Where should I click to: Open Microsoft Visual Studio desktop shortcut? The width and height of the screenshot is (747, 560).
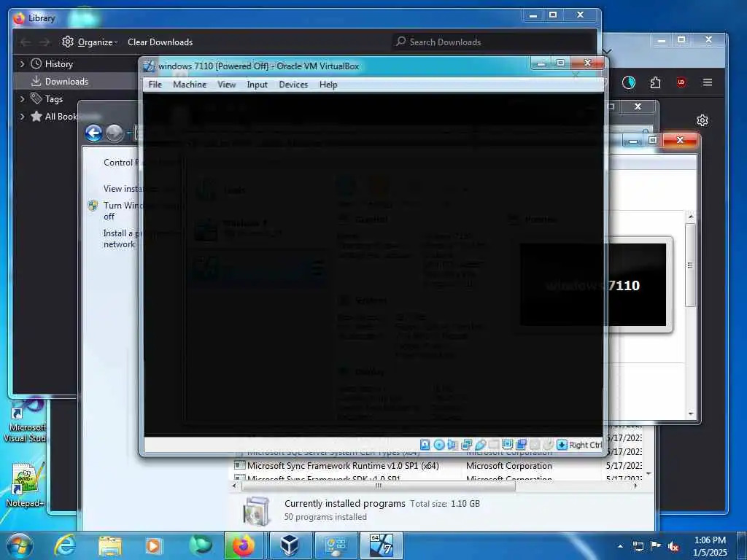(25, 421)
